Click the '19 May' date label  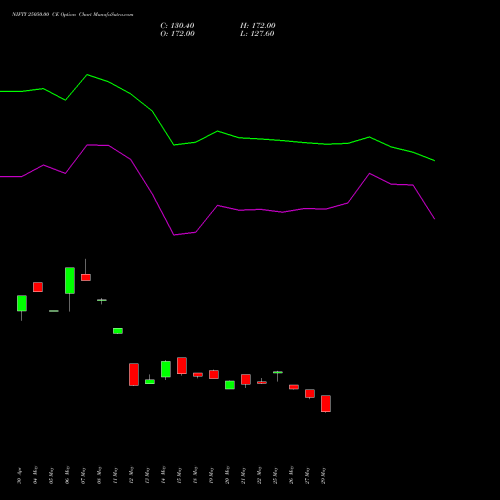(x=212, y=475)
